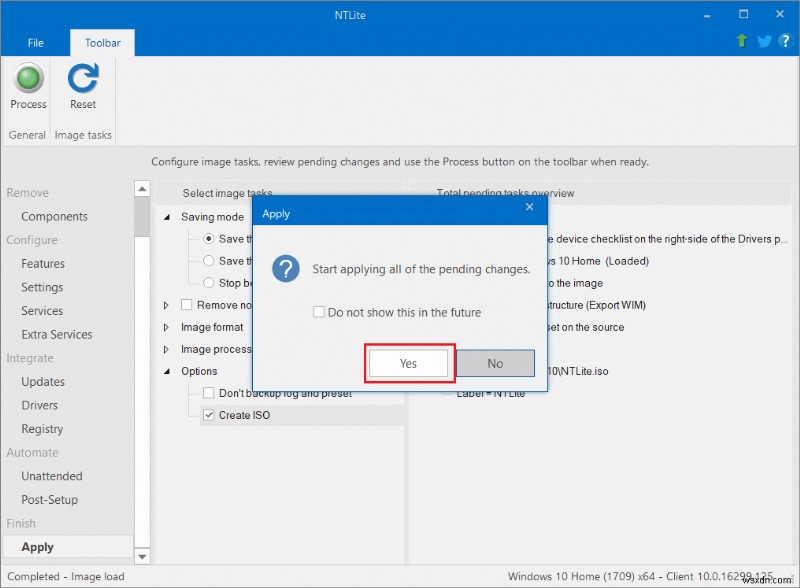Go to the Features page
This screenshot has width=800, height=588.
click(43, 263)
